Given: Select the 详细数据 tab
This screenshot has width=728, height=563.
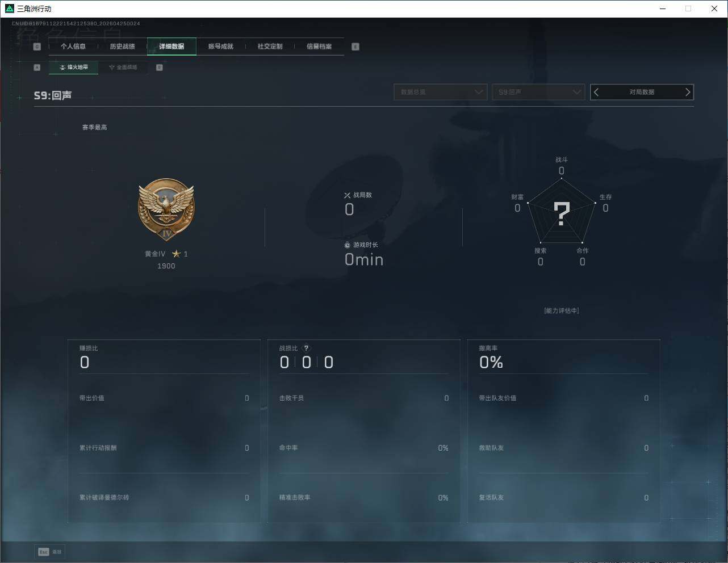Looking at the screenshot, I should coord(171,47).
